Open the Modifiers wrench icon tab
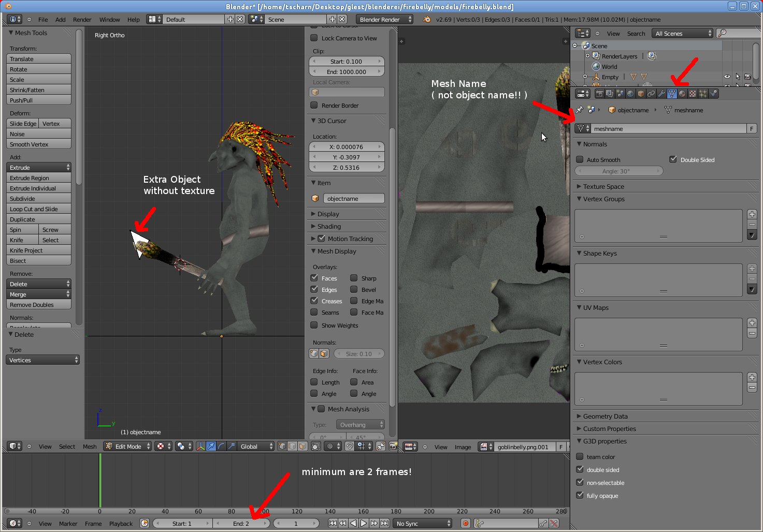 point(661,94)
